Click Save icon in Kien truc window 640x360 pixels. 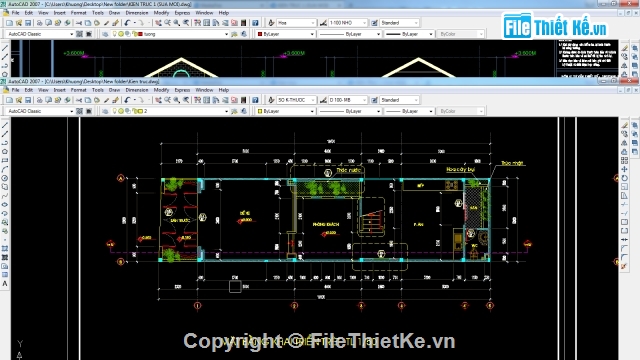tap(28, 100)
